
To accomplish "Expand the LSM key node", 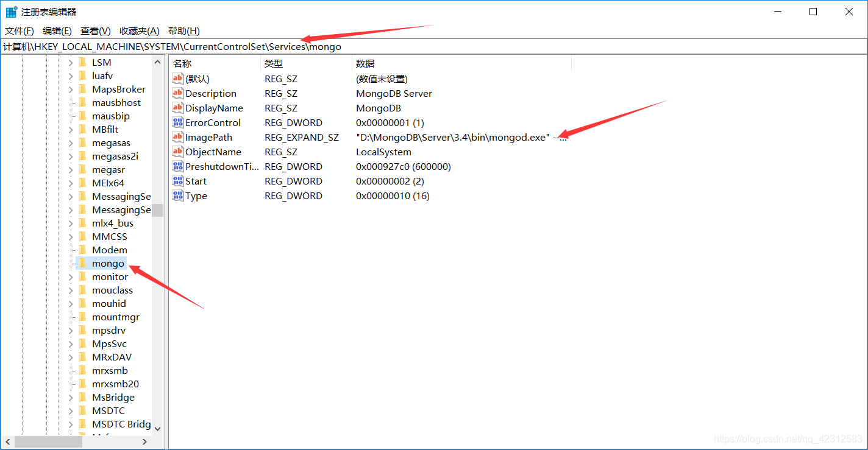I will [71, 62].
